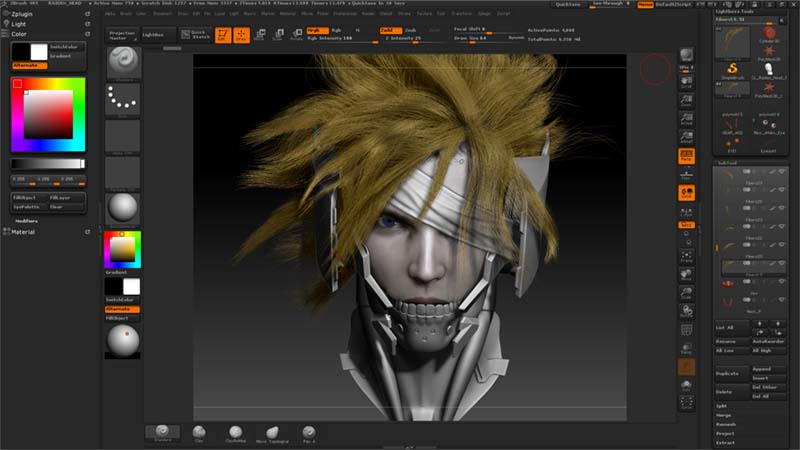This screenshot has height=450, width=800.
Task: Hide the Jaw subtool with its eye icon
Action: (782, 282)
